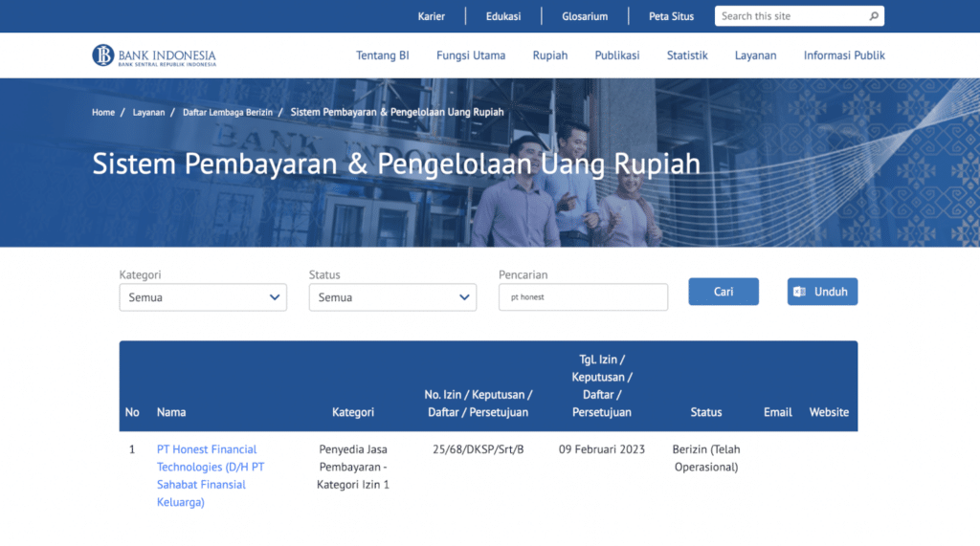
Task: Open the Statistik menu
Action: (x=687, y=55)
